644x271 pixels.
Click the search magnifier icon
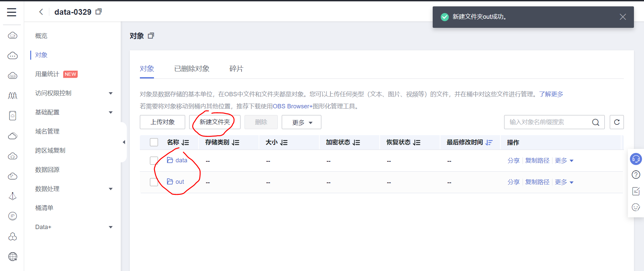coord(596,122)
